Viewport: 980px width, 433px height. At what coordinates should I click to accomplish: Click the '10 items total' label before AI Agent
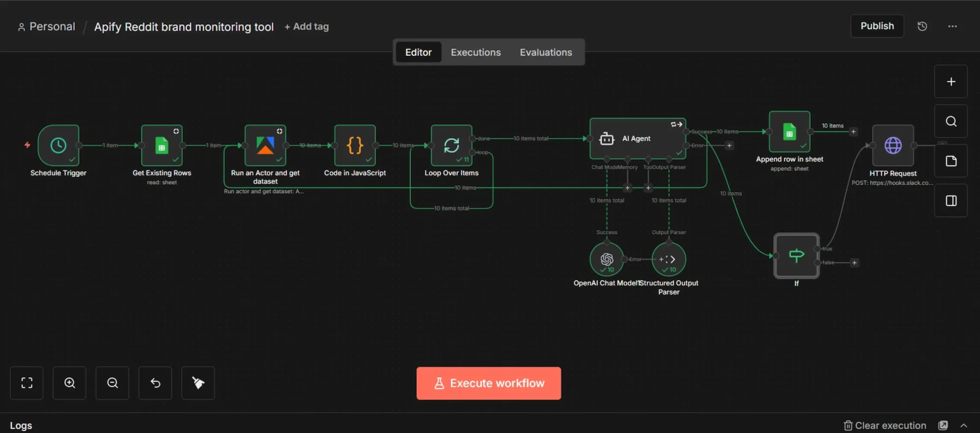coord(531,139)
